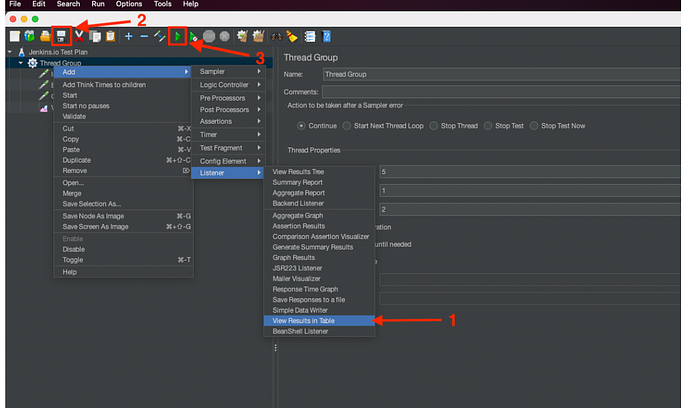This screenshot has width=684, height=408.
Task: Click the blue question-mark Help toolbar icon
Action: tap(326, 36)
